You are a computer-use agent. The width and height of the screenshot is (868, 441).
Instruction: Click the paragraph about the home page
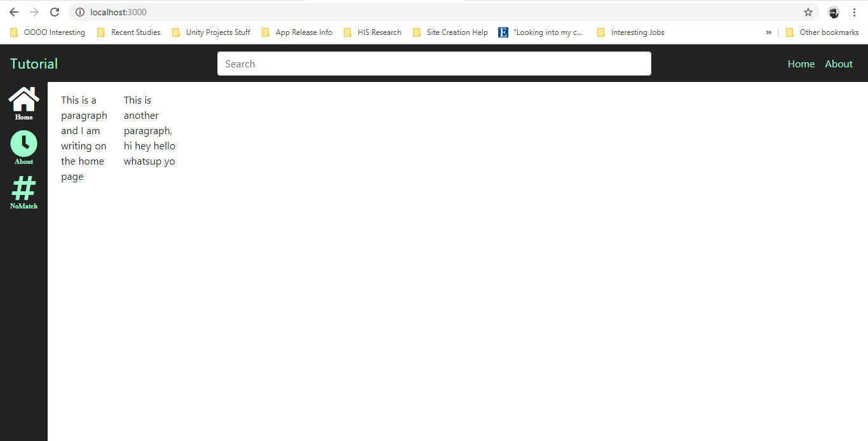point(84,139)
